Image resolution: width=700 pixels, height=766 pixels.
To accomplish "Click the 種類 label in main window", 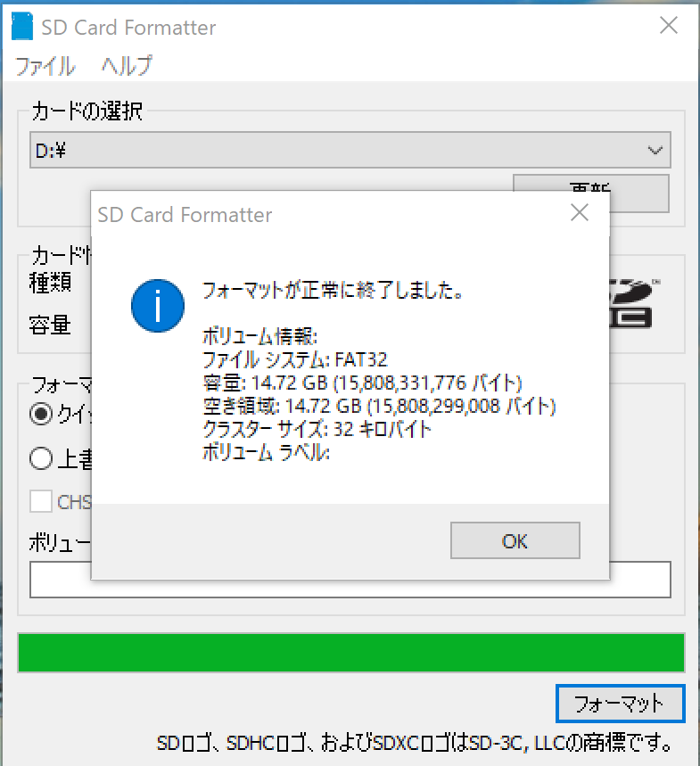I will [50, 283].
